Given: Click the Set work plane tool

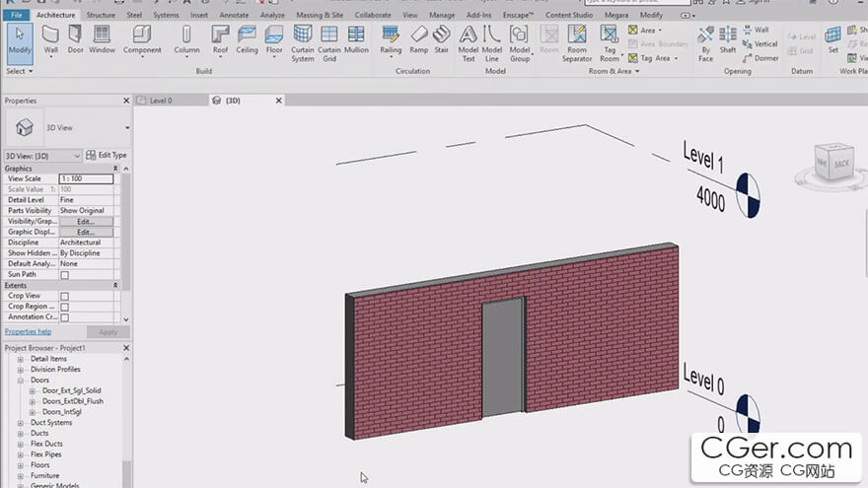Looking at the screenshot, I should click(832, 39).
